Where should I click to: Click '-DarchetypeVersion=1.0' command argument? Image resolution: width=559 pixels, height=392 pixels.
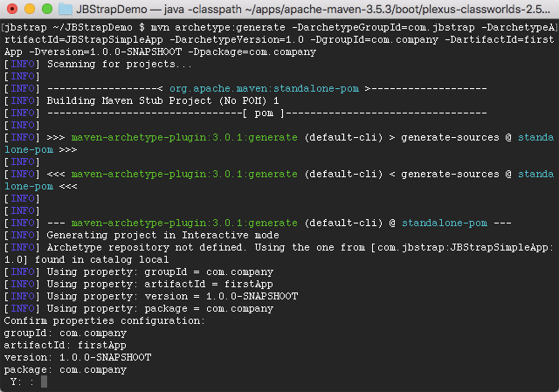click(237, 39)
